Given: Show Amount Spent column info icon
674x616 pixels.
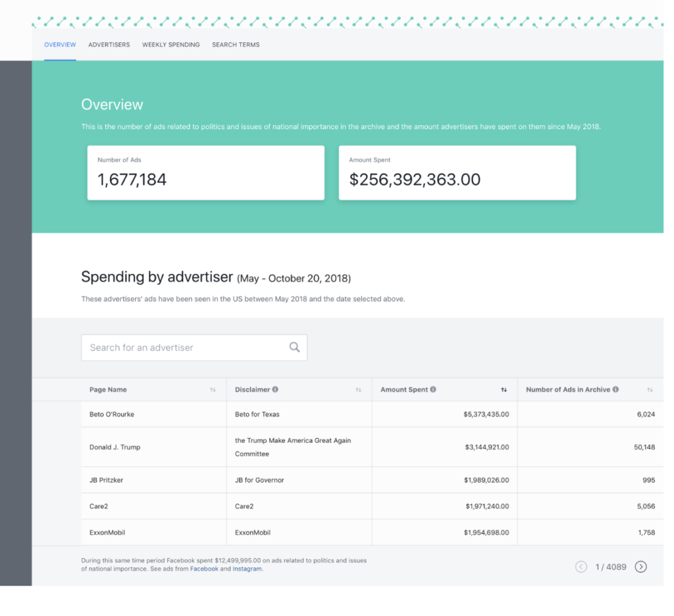Looking at the screenshot, I should pyautogui.click(x=433, y=389).
